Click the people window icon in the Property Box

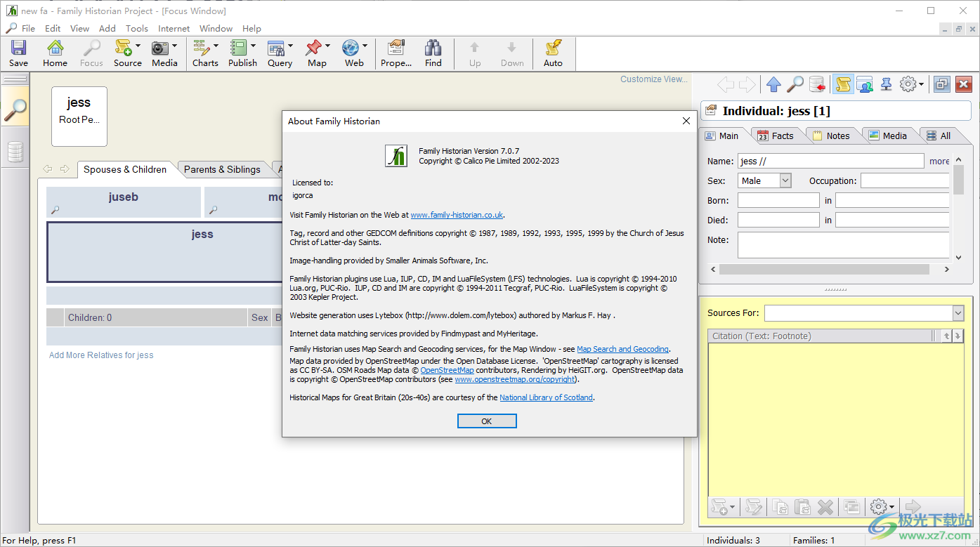coord(865,85)
